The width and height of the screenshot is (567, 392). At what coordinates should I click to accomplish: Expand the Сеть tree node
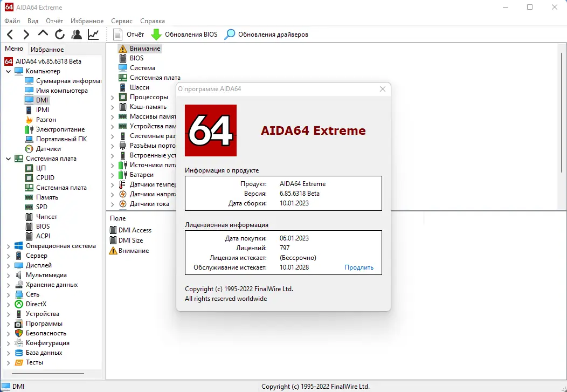(8, 295)
